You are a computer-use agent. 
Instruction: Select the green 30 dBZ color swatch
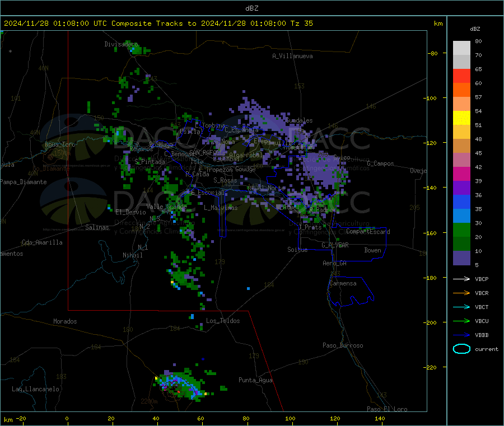461,230
